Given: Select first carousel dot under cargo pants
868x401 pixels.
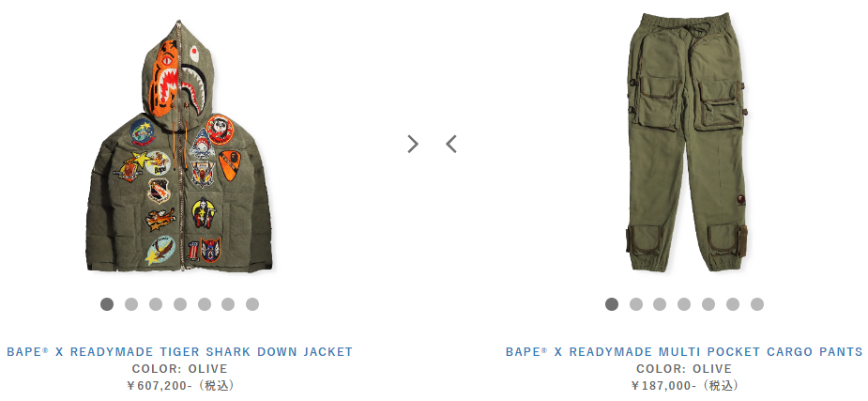Looking at the screenshot, I should point(612,304).
